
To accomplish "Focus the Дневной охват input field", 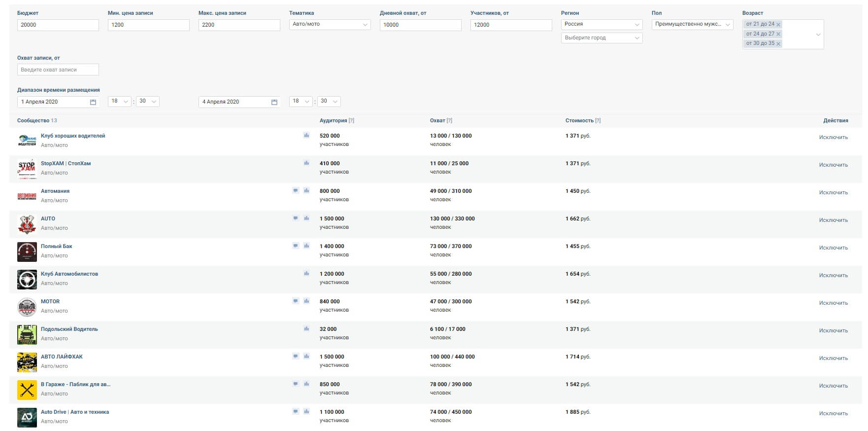I will point(421,25).
